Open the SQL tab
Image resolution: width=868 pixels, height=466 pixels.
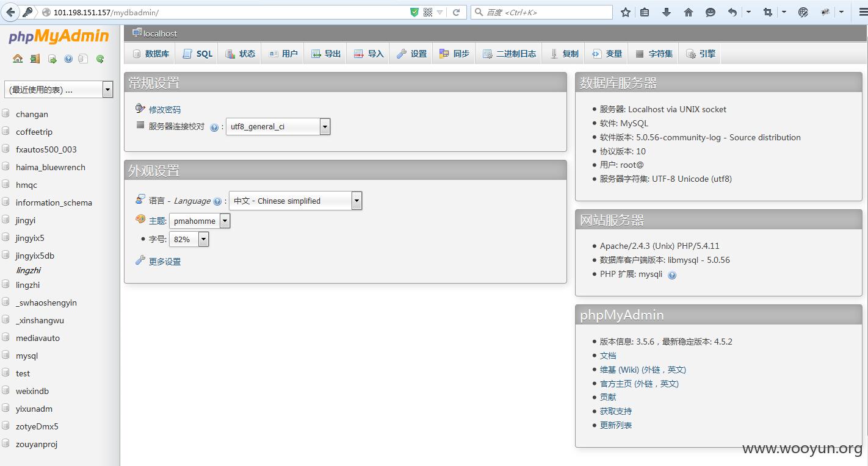click(198, 54)
